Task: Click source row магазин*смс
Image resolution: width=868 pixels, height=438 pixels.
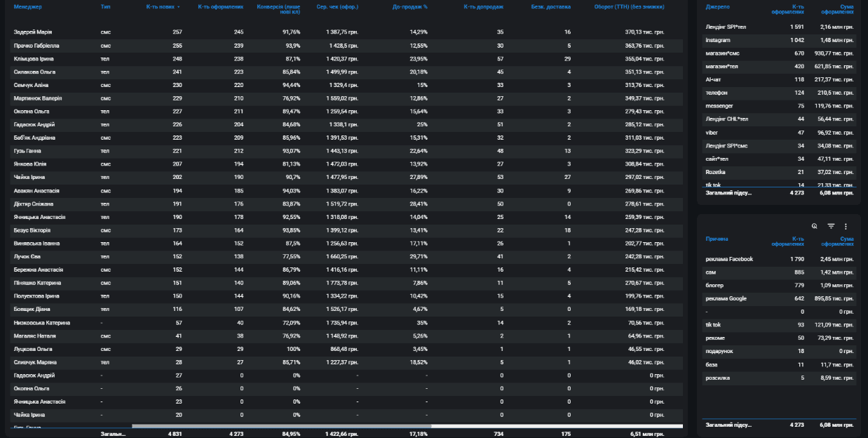Action: [780, 53]
